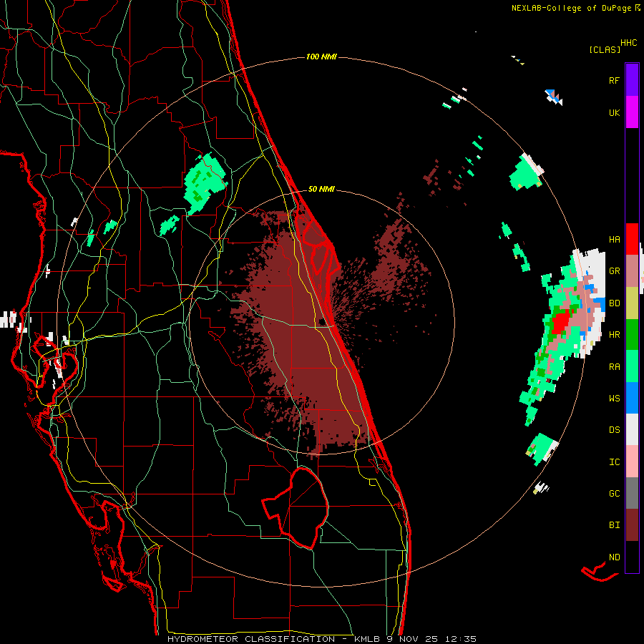Click the RF purple legend color block
Image resolution: width=644 pixels, height=644 pixels.
[632, 80]
